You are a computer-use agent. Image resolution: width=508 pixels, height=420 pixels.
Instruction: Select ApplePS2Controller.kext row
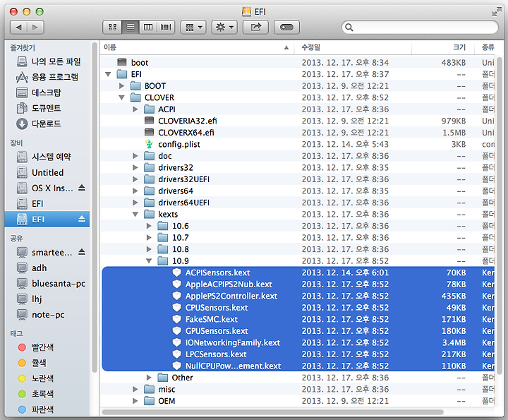pyautogui.click(x=298, y=296)
